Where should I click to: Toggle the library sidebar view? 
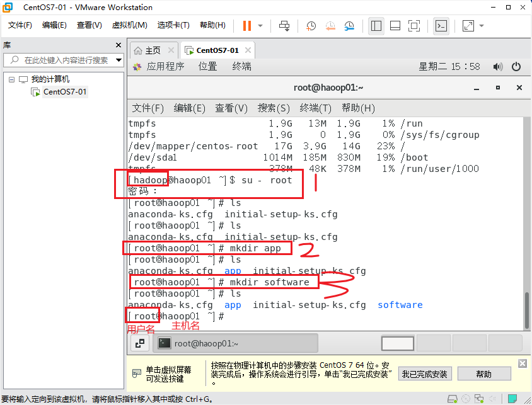click(376, 26)
